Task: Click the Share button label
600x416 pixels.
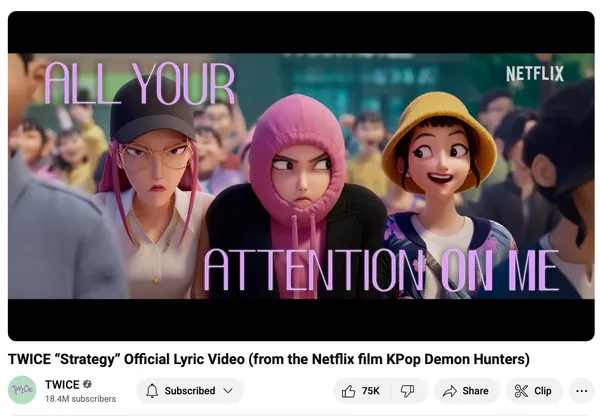Action: coord(475,391)
